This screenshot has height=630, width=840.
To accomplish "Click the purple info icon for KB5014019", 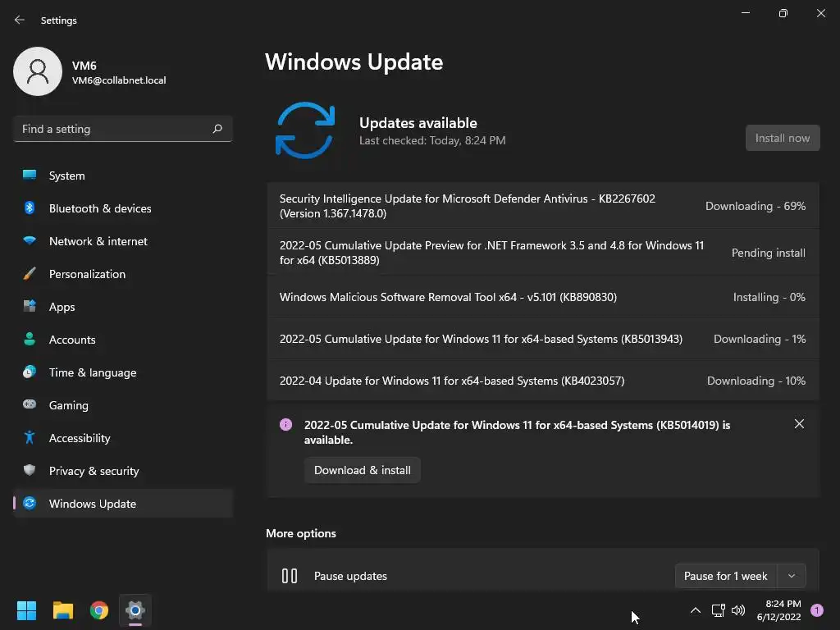I will coord(286,425).
